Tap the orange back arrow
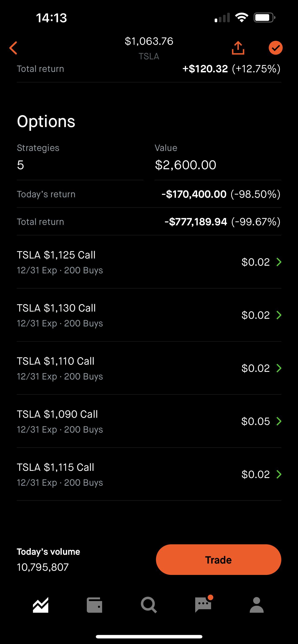 click(x=13, y=48)
